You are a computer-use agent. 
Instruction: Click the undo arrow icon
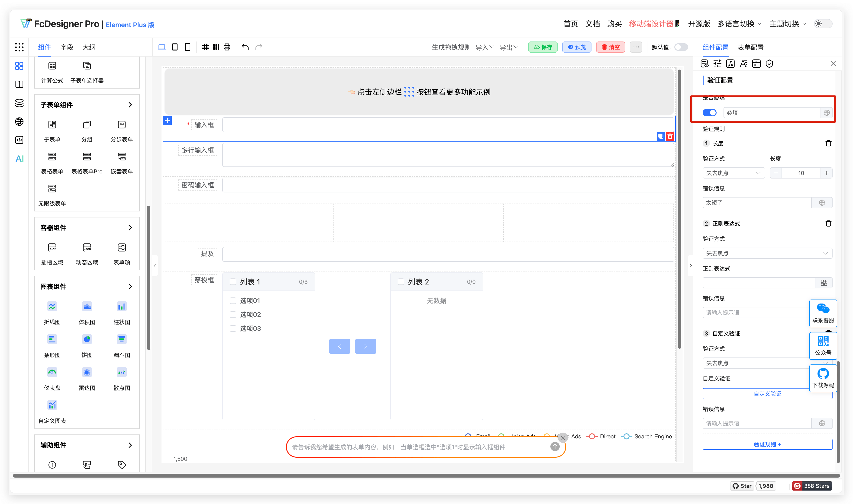pyautogui.click(x=245, y=47)
